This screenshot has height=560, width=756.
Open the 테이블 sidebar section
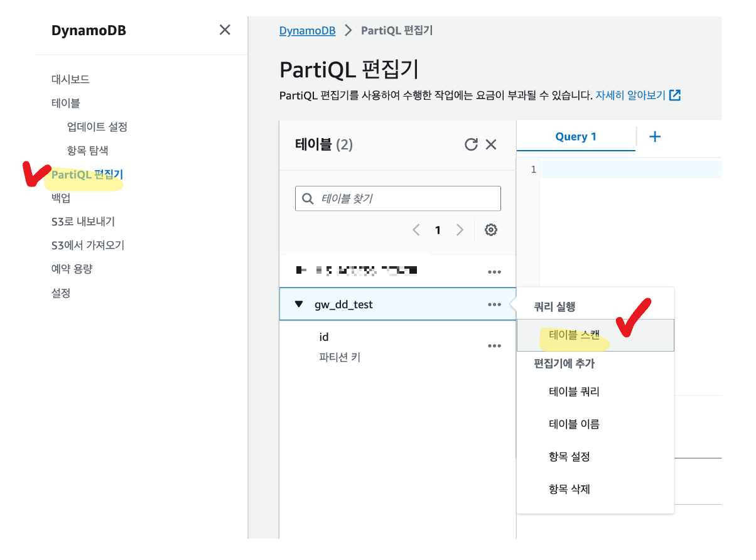[x=65, y=103]
